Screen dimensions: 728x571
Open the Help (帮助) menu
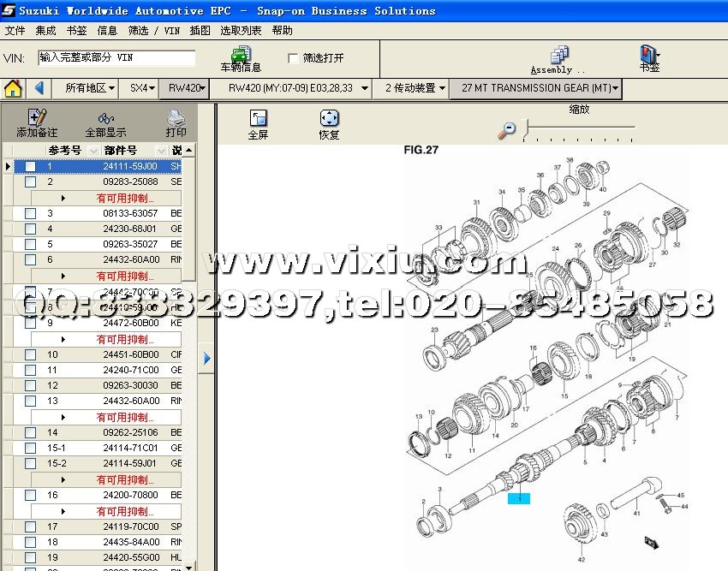(x=282, y=30)
